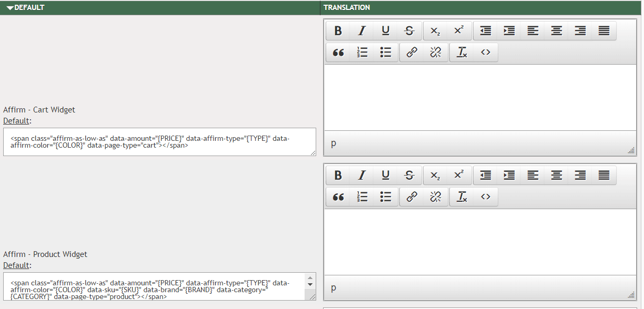Toggle Underline in Cart Widget editor
Viewport: 644px width, 309px height.
pos(386,31)
